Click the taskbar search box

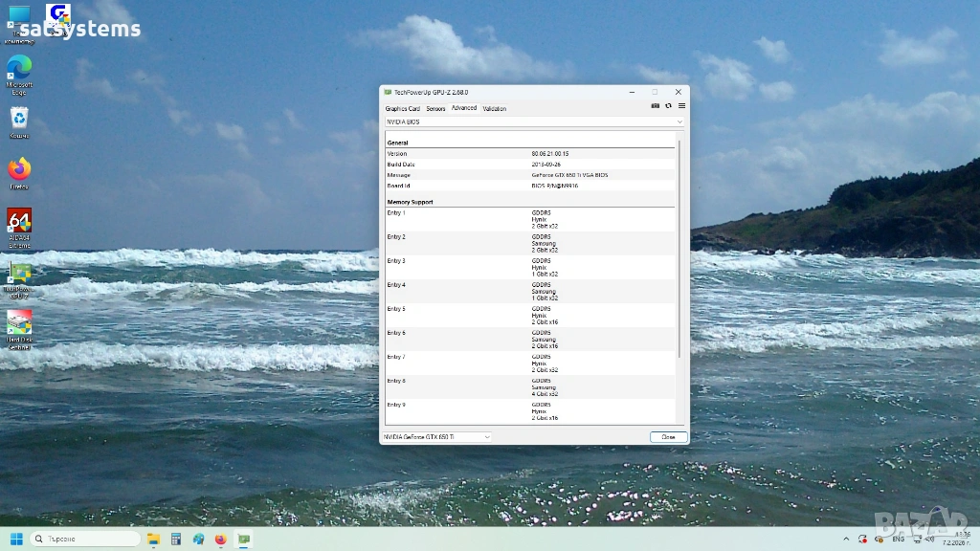point(86,540)
